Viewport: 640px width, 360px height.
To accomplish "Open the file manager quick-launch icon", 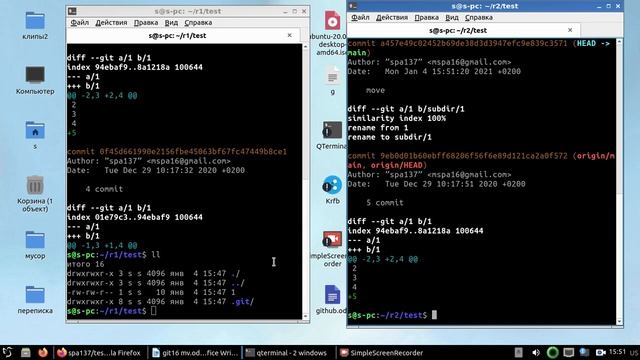I will 26,353.
